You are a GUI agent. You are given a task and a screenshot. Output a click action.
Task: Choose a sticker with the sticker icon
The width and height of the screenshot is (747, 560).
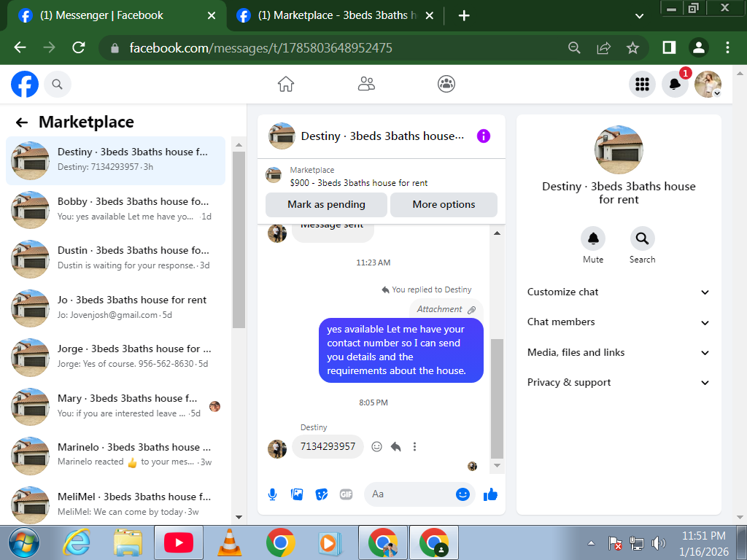(322, 494)
